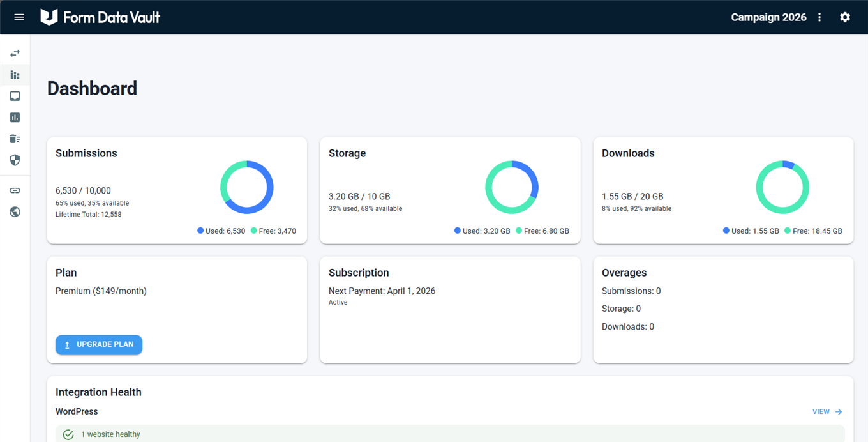Click the Integration Health heading
The image size is (868, 442).
tap(98, 392)
